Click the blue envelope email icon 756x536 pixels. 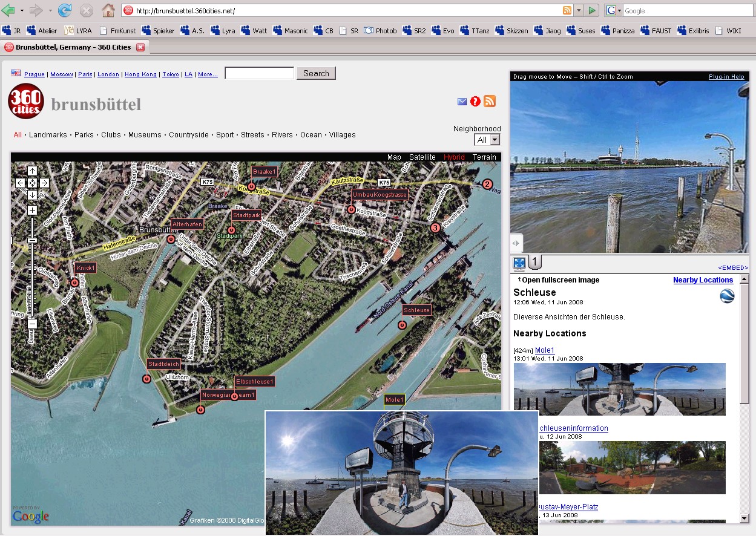tap(462, 102)
